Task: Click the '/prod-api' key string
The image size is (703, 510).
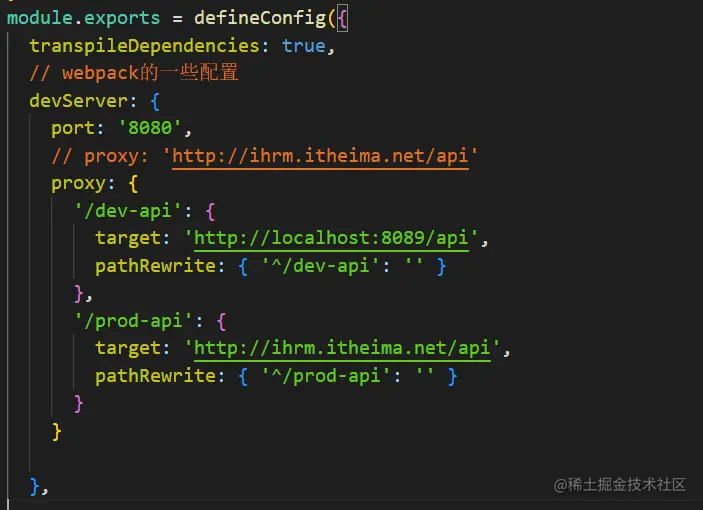Action: click(x=134, y=321)
